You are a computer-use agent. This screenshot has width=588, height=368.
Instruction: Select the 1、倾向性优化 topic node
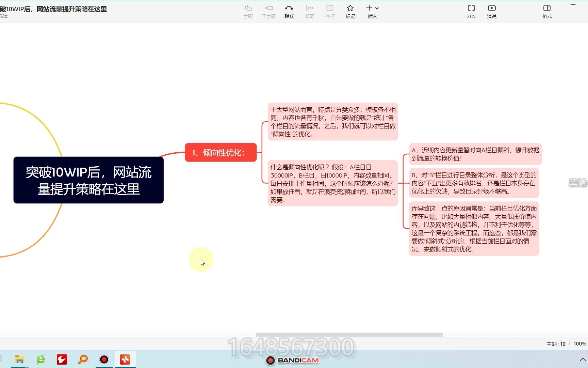221,152
